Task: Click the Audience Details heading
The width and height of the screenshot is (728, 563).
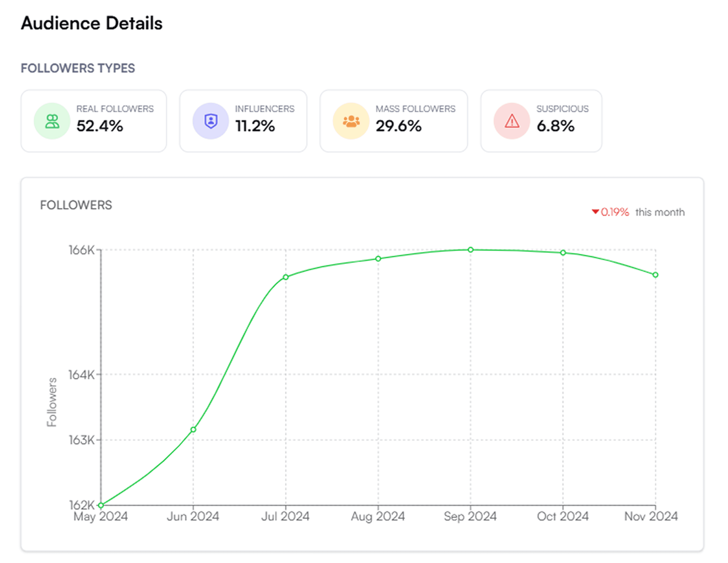Action: [x=92, y=23]
